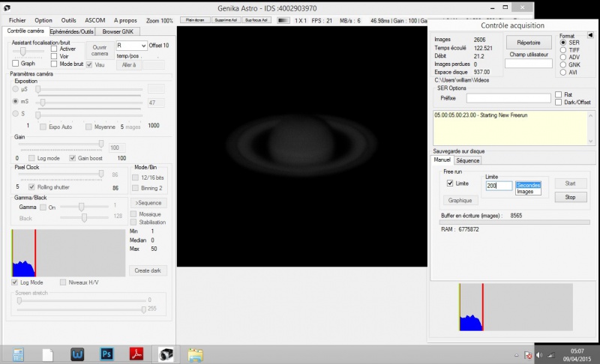The image size is (600, 364).
Task: Click the blue W app taskbar icon
Action: point(77,353)
